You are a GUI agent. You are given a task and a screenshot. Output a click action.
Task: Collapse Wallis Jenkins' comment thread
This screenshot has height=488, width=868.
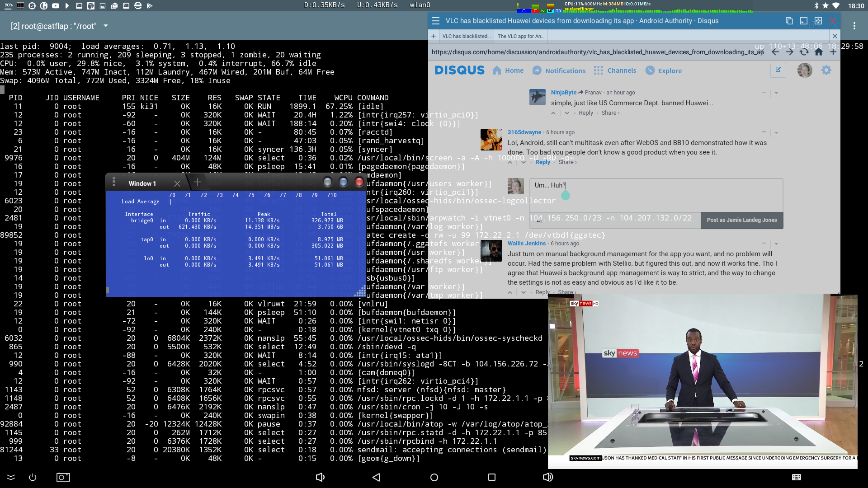pyautogui.click(x=764, y=243)
